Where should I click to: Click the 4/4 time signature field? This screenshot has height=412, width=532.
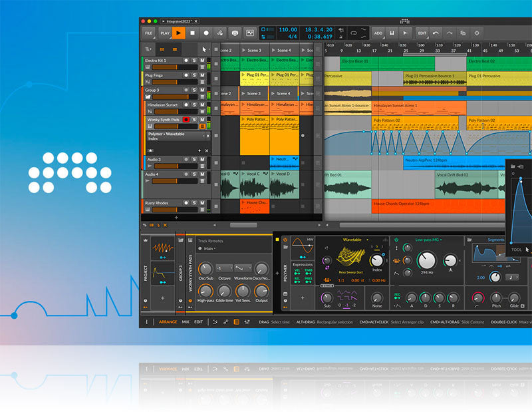[x=292, y=37]
